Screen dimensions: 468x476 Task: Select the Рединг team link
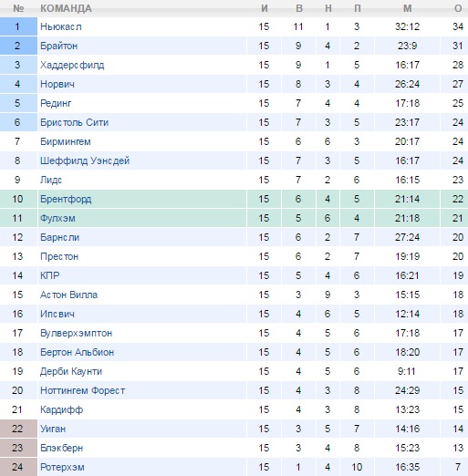pos(56,103)
